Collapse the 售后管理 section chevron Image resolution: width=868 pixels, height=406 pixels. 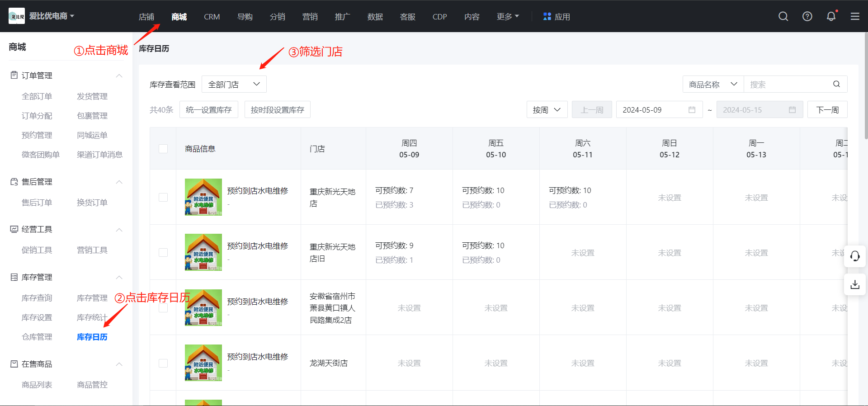(119, 182)
